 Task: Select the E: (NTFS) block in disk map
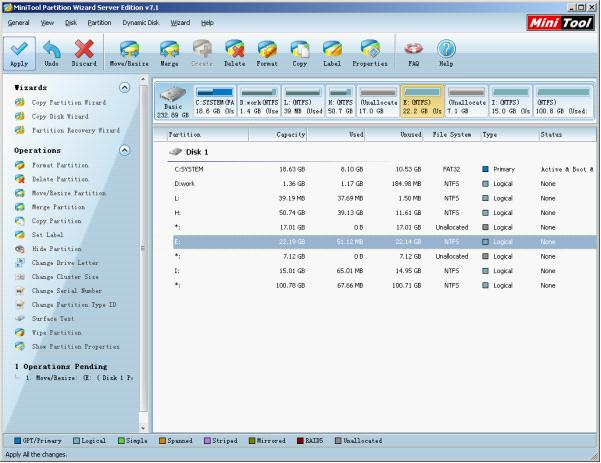[x=422, y=102]
